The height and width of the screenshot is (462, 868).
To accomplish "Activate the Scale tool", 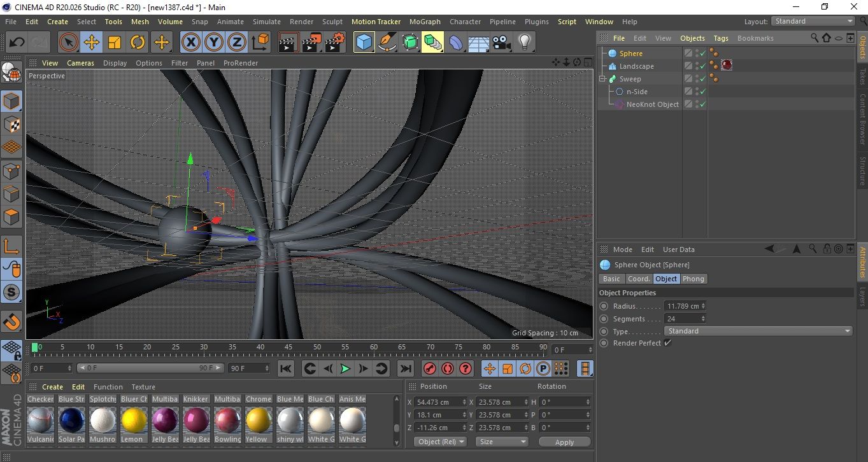I will click(x=115, y=43).
